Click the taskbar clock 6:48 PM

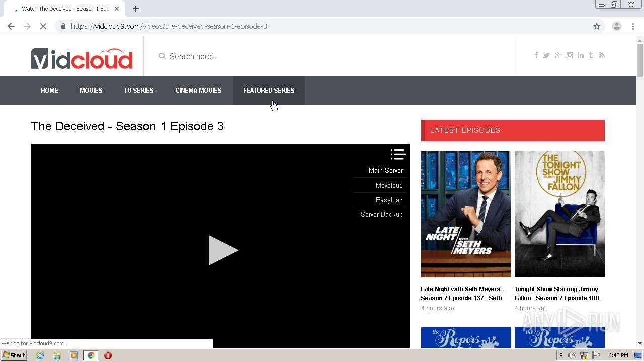(618, 355)
